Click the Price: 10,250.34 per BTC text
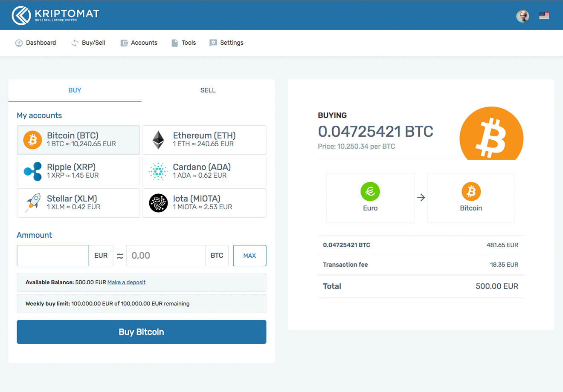563x392 pixels. (357, 147)
